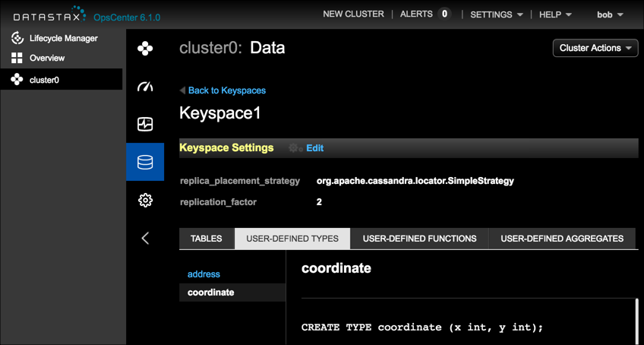Screen dimensions: 644x345
Task: Open the Lifecycle Manager icon in sidebar
Action: [x=17, y=38]
